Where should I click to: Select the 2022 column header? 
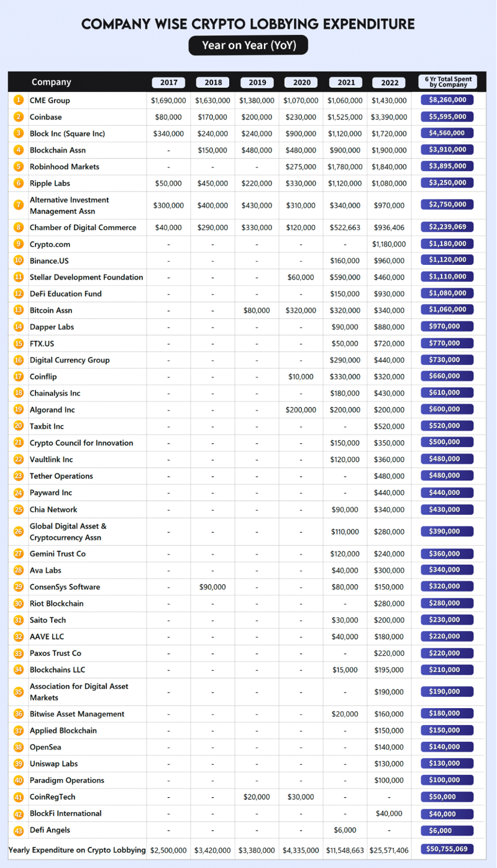(x=389, y=82)
